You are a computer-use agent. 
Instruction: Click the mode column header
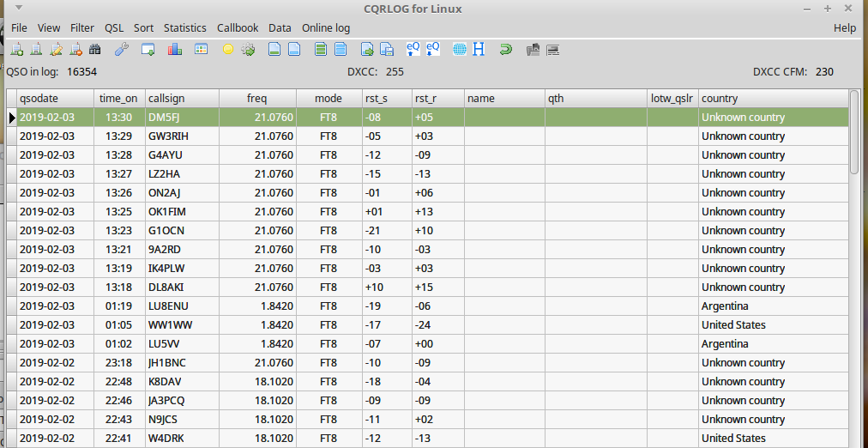click(x=329, y=99)
